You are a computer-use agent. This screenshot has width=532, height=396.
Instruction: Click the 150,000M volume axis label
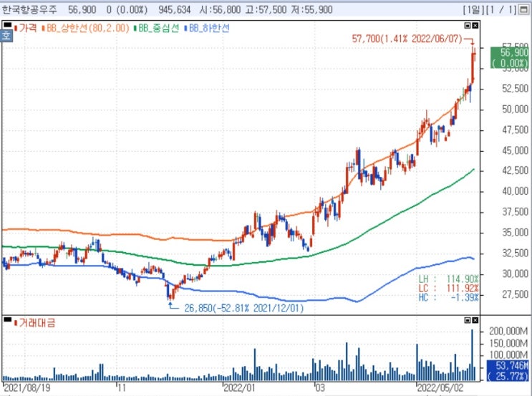click(x=508, y=344)
